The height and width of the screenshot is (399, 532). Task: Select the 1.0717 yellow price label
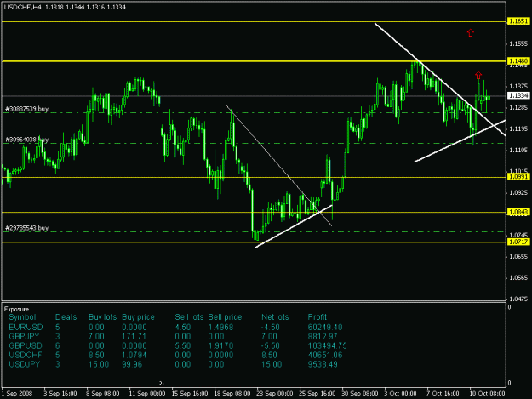point(518,242)
